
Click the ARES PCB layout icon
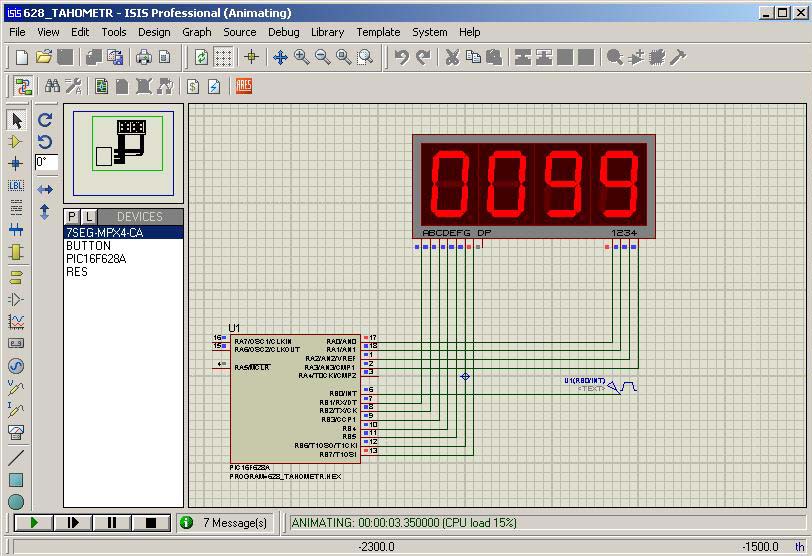[x=243, y=87]
